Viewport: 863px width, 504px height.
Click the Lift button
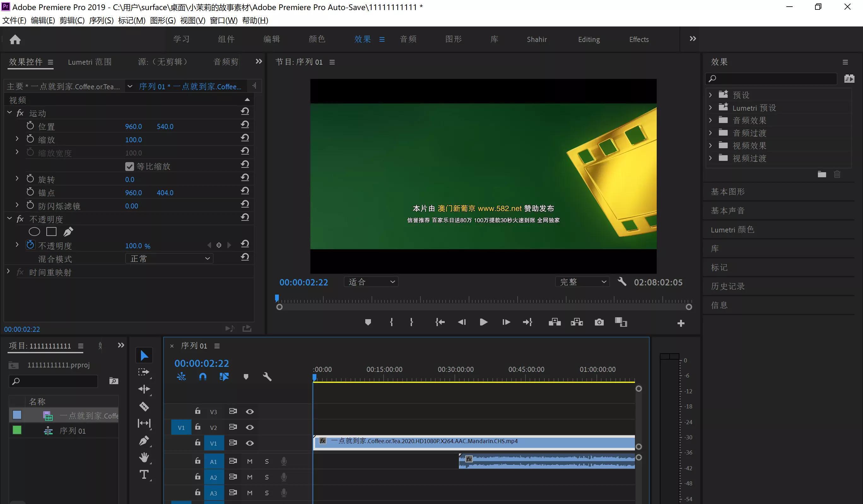(555, 322)
